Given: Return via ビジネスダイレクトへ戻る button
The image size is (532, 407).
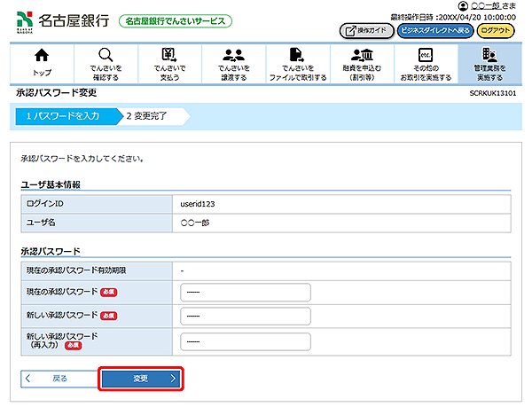Looking at the screenshot, I should point(434,30).
